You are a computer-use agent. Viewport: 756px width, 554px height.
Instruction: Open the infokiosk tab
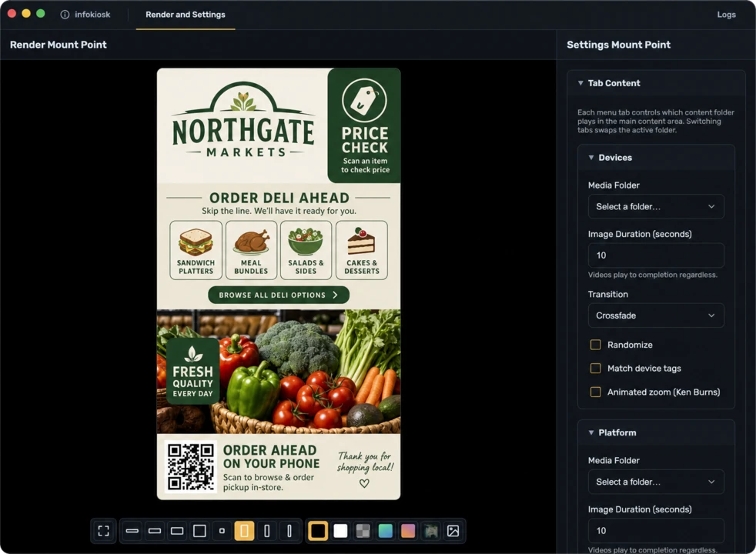point(85,15)
